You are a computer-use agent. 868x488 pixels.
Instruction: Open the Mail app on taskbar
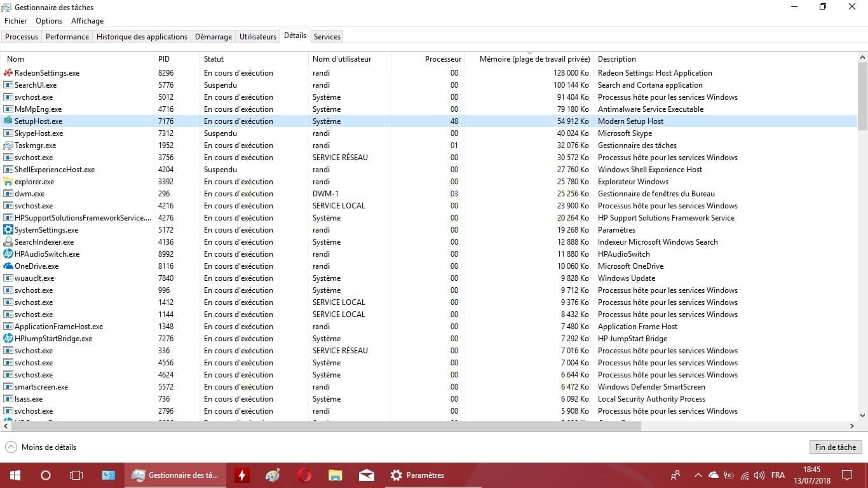coord(366,475)
